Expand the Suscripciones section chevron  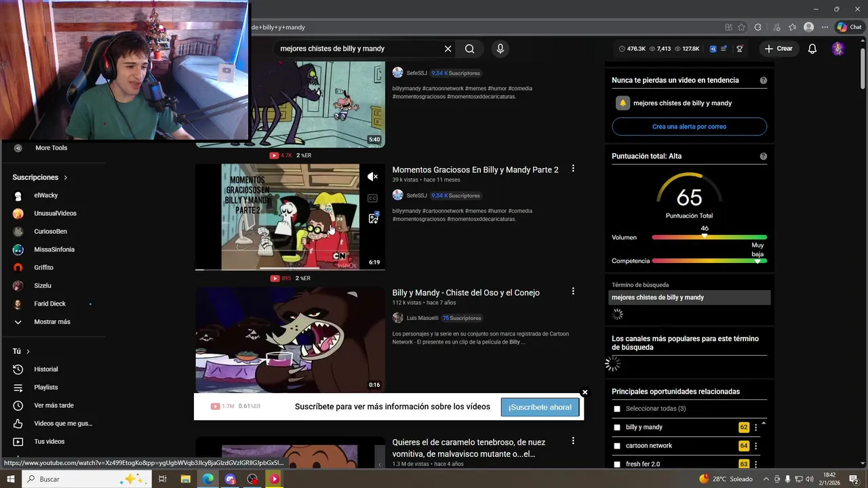[66, 178]
